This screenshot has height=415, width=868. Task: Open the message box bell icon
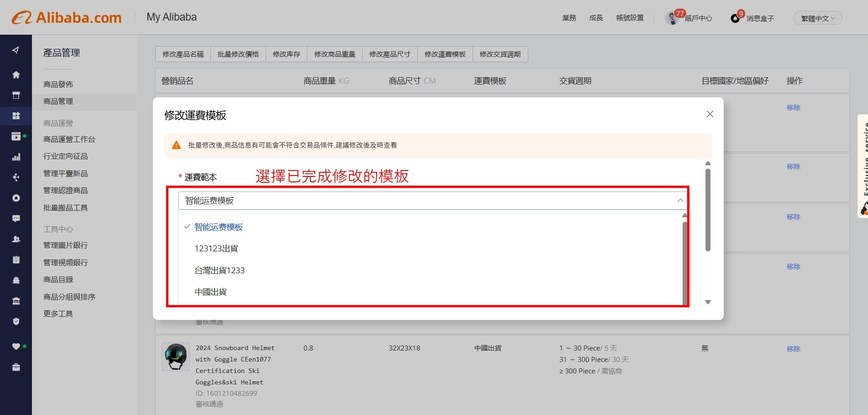click(x=735, y=18)
